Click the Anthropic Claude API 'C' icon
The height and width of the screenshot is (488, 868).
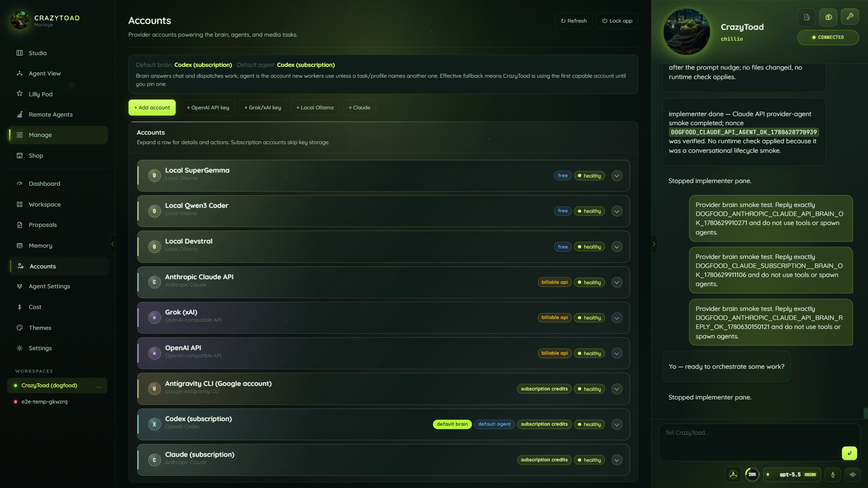154,282
